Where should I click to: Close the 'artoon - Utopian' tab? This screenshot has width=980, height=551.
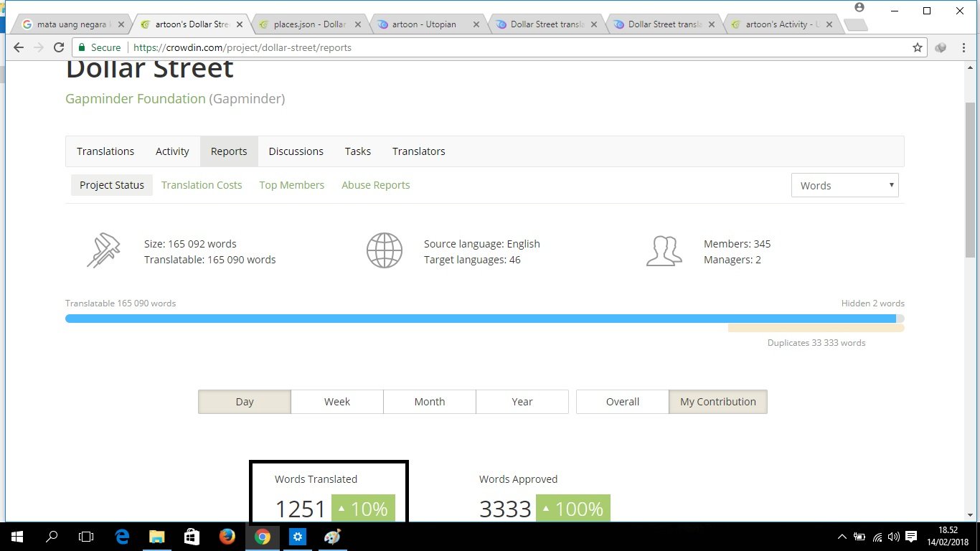click(476, 24)
